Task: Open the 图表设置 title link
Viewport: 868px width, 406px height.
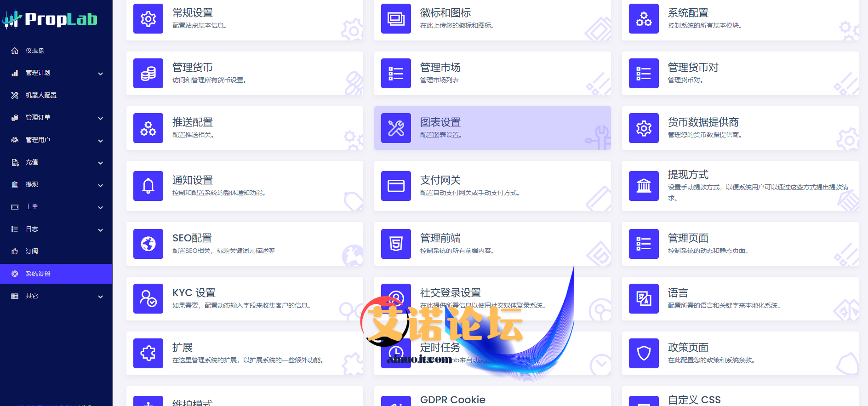Action: pyautogui.click(x=440, y=122)
